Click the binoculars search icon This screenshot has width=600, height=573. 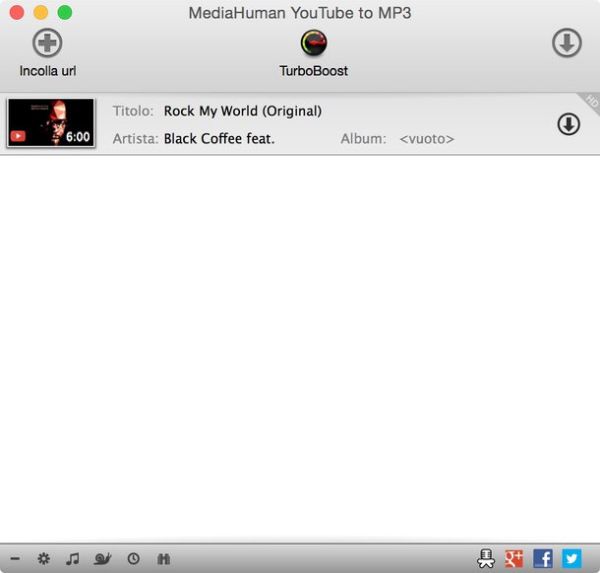163,559
